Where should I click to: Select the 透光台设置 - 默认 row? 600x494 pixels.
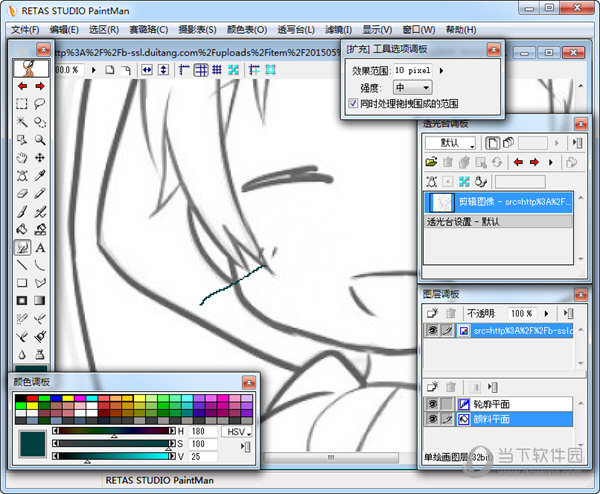(x=498, y=222)
